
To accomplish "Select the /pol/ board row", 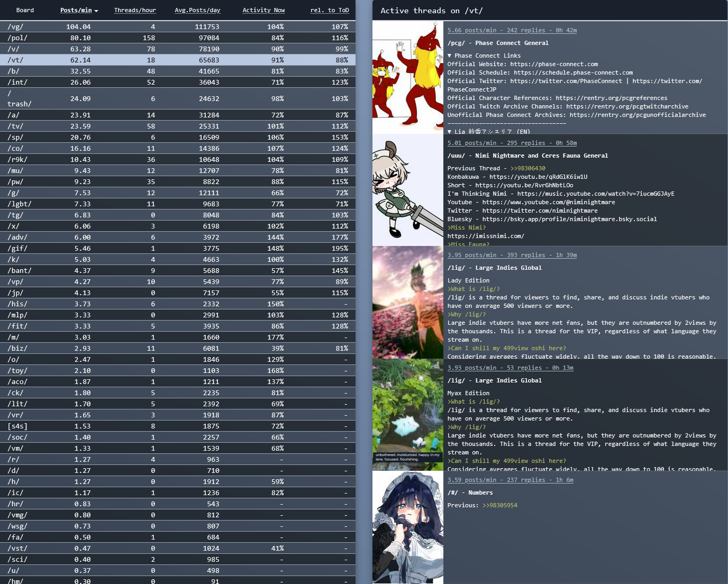I will click(178, 38).
